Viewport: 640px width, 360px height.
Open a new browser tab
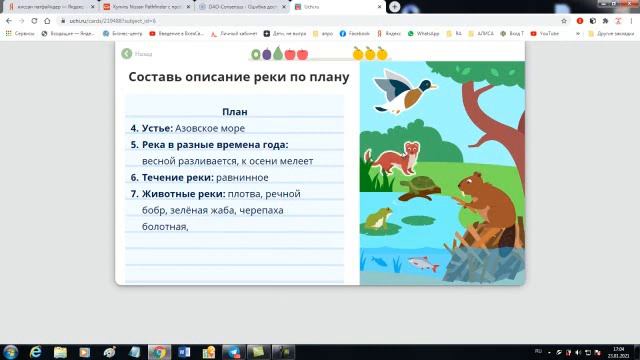pos(394,7)
